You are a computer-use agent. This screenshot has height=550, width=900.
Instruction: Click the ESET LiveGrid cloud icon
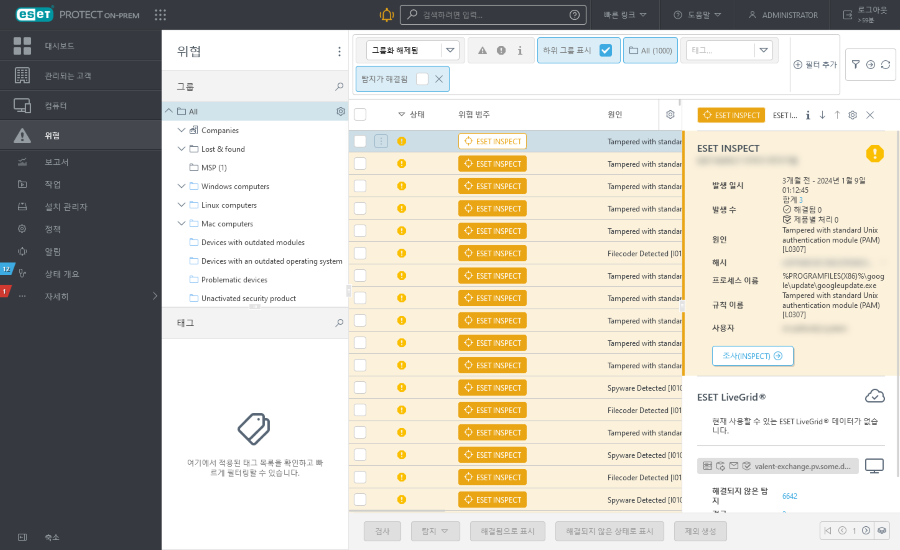tap(874, 396)
